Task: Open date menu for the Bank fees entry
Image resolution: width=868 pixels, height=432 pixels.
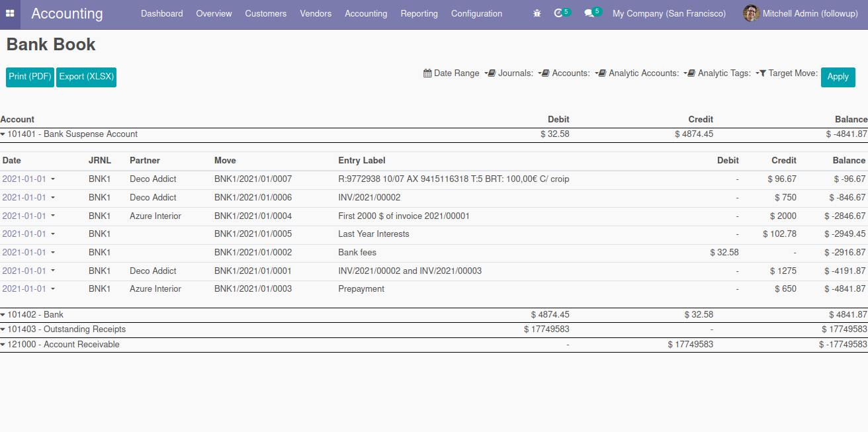Action: click(53, 252)
